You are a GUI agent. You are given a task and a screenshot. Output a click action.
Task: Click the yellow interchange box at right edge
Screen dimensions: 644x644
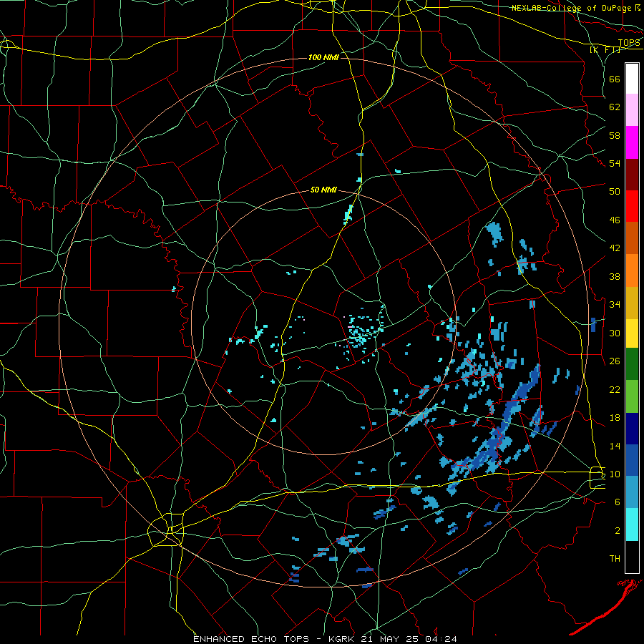tap(597, 478)
